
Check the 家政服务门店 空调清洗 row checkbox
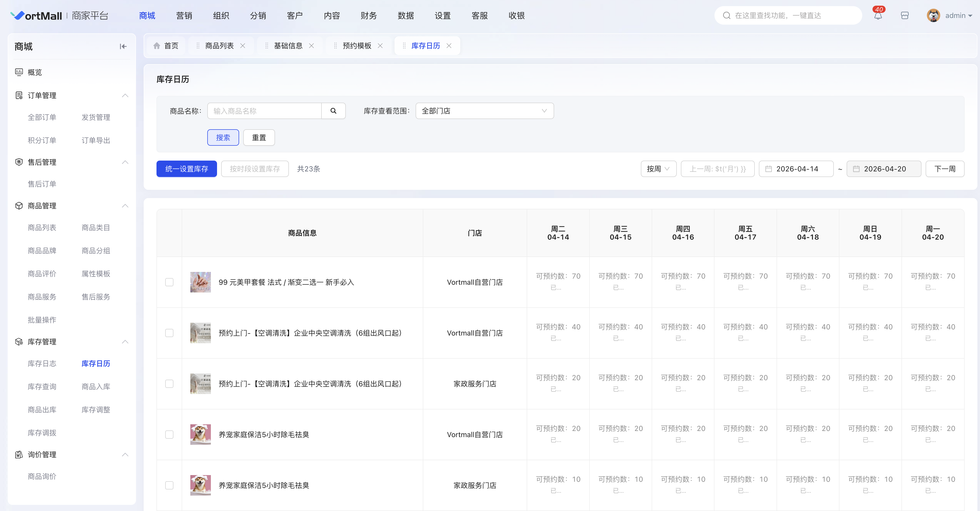(169, 384)
